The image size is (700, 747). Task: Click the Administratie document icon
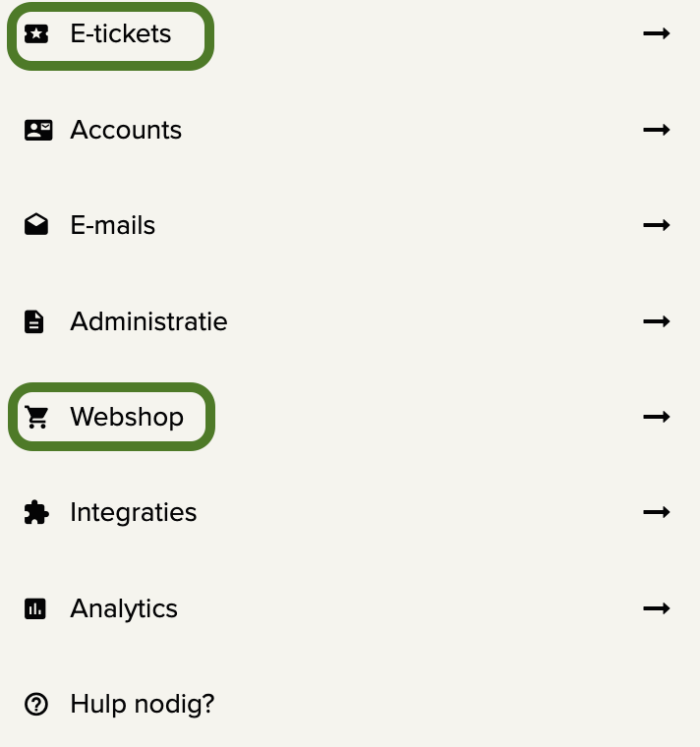point(33,321)
